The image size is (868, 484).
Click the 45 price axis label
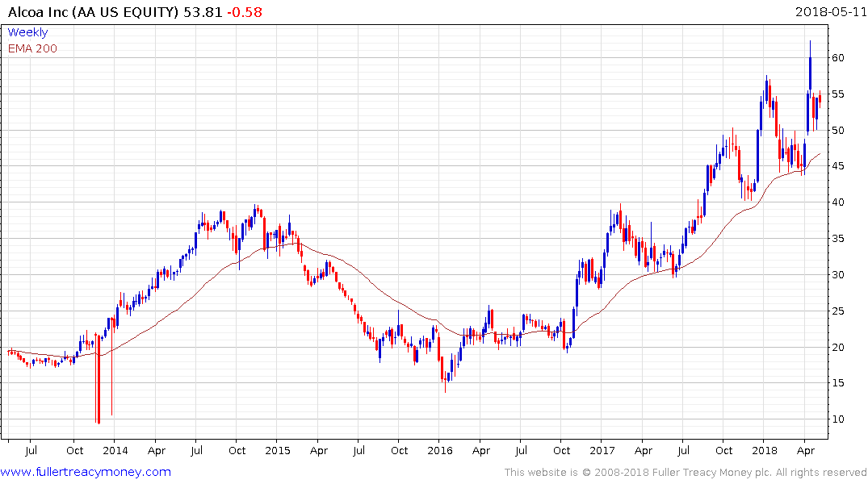click(x=837, y=166)
